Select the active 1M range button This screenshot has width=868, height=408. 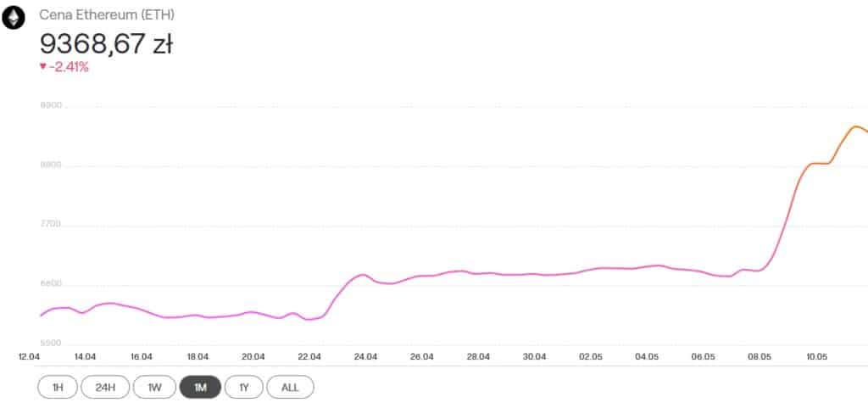[x=200, y=387]
